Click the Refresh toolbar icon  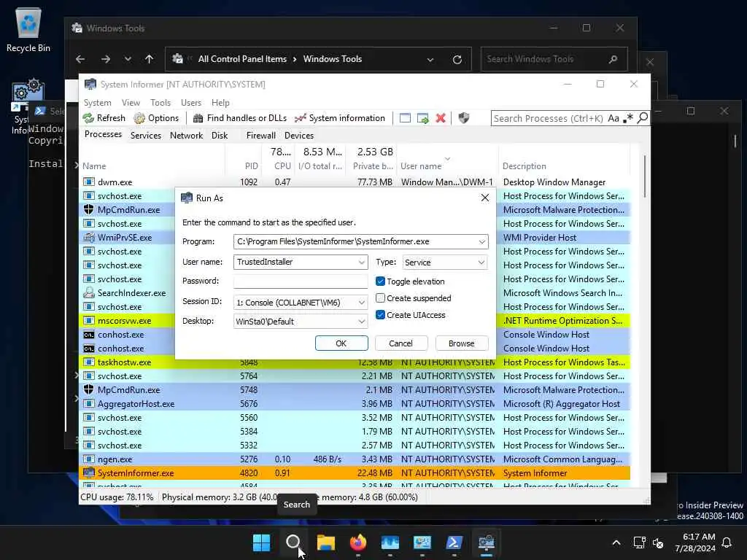click(x=104, y=118)
